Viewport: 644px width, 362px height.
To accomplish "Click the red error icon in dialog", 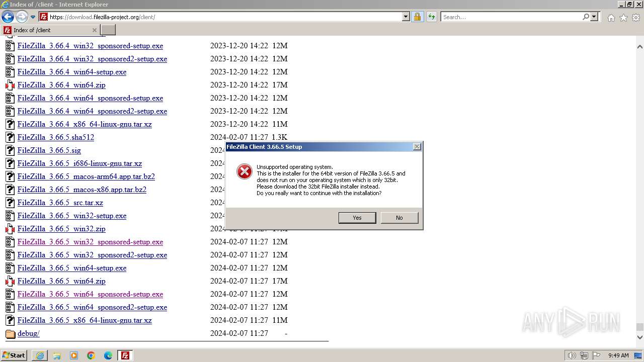I will pyautogui.click(x=245, y=171).
